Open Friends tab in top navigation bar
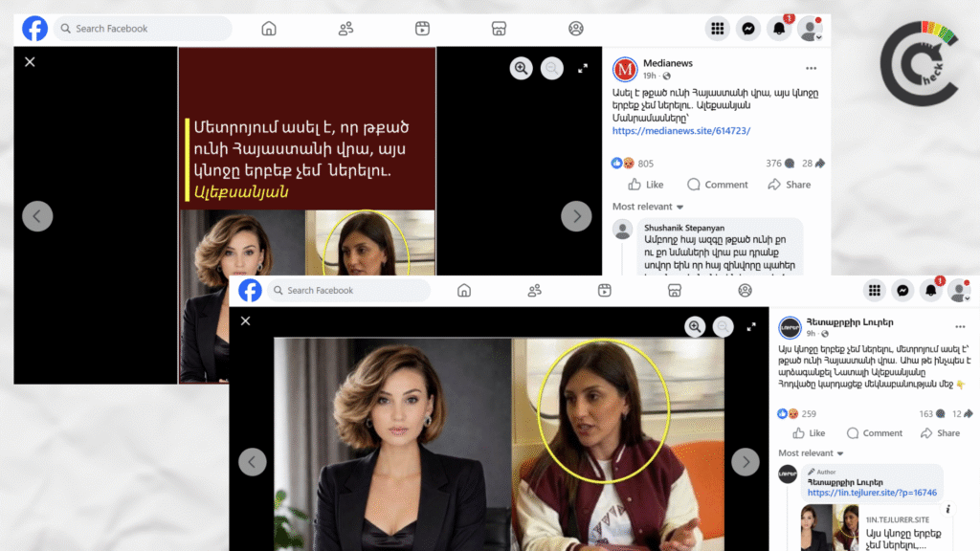 coord(345,29)
